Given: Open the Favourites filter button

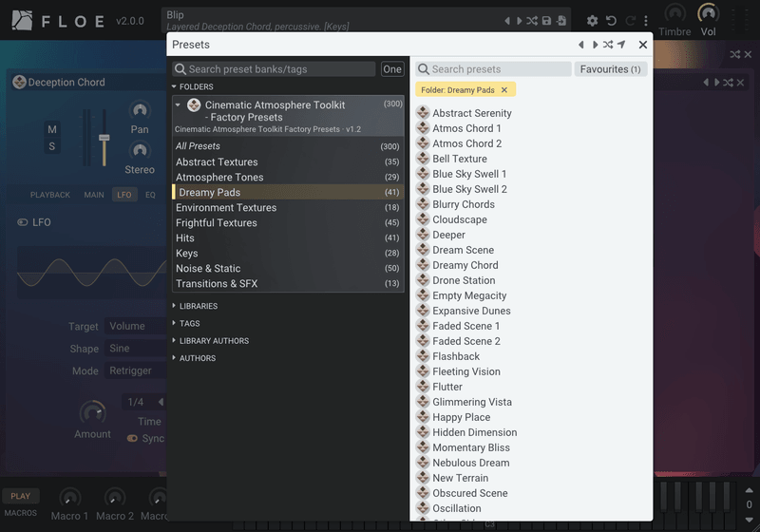Looking at the screenshot, I should click(x=610, y=69).
